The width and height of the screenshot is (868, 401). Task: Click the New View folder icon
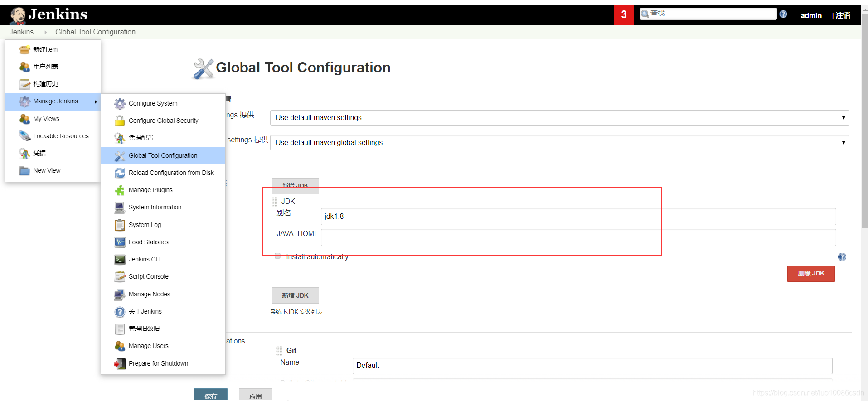pos(24,170)
